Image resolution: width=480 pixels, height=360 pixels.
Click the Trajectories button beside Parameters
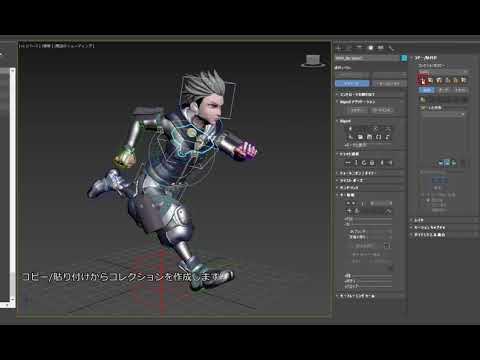(x=388, y=83)
